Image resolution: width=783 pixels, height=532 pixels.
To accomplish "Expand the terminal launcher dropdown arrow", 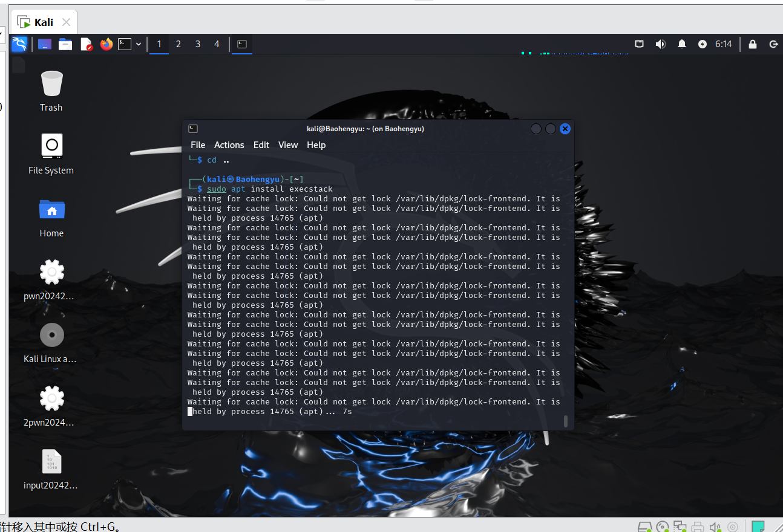I will pos(139,44).
